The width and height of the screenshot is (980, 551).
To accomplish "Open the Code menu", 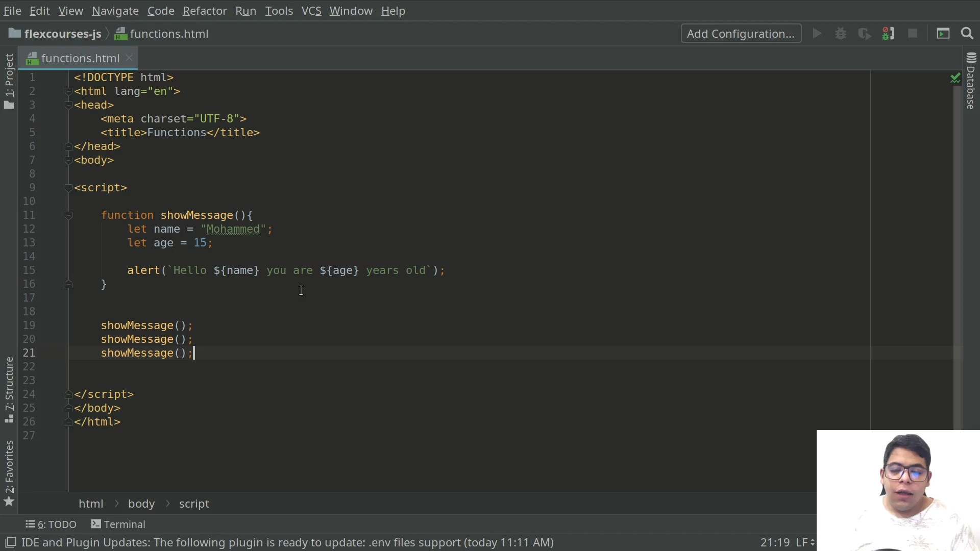I will [x=161, y=11].
